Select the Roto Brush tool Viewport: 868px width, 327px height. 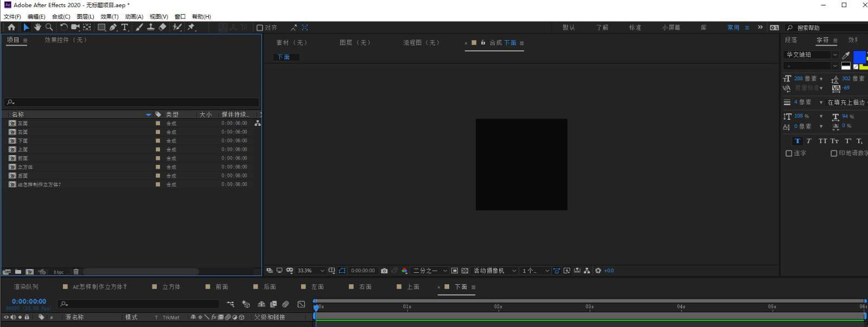[x=177, y=27]
